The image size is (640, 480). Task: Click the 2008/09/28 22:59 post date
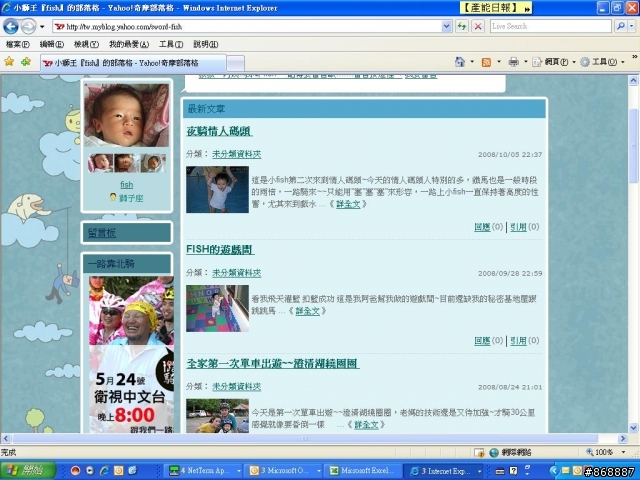point(510,273)
